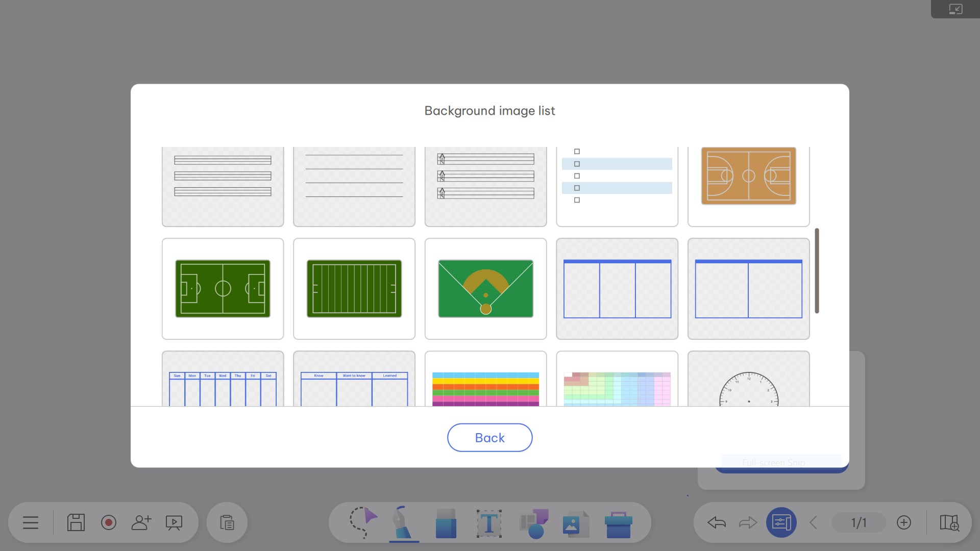980x551 pixels.
Task: Select the lasso selection tool
Action: click(363, 522)
